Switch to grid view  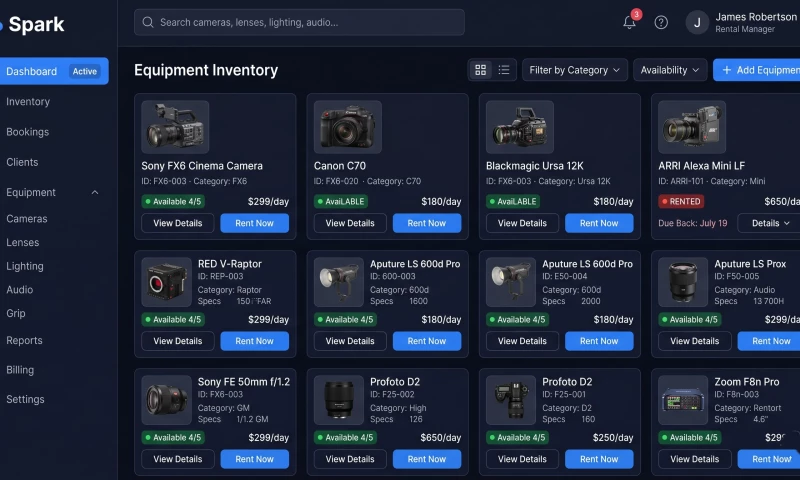coord(480,70)
